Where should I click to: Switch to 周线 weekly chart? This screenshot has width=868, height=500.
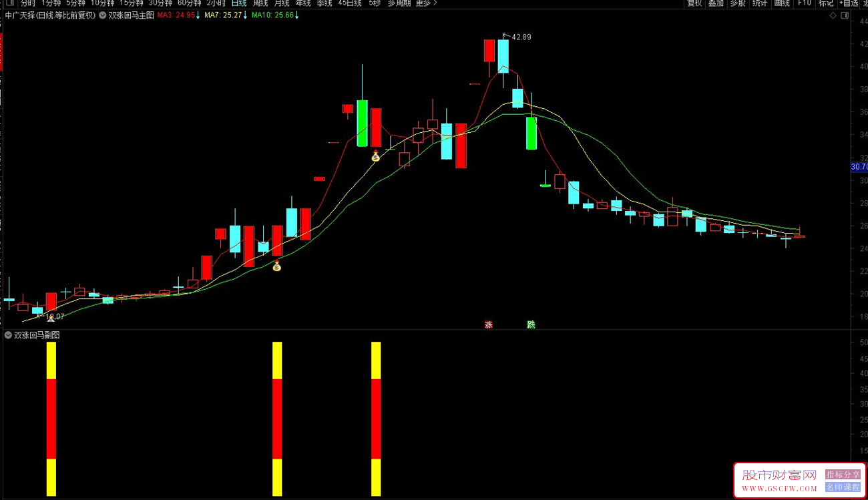[260, 3]
